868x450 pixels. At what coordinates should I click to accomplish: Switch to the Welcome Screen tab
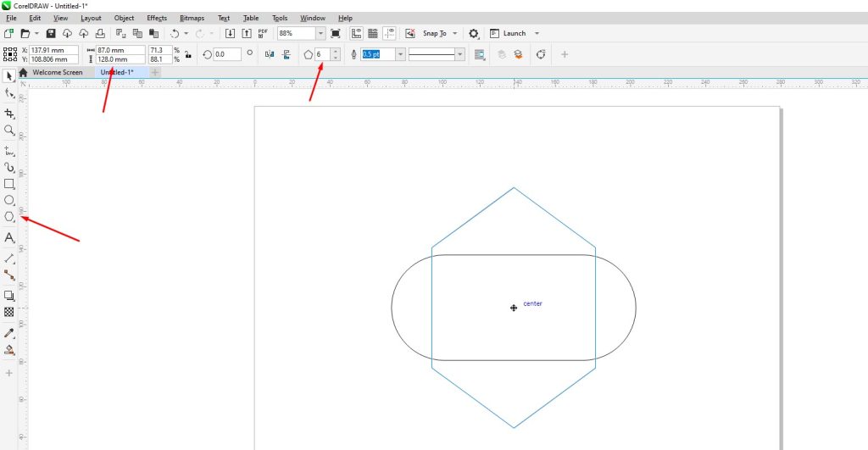pyautogui.click(x=57, y=73)
